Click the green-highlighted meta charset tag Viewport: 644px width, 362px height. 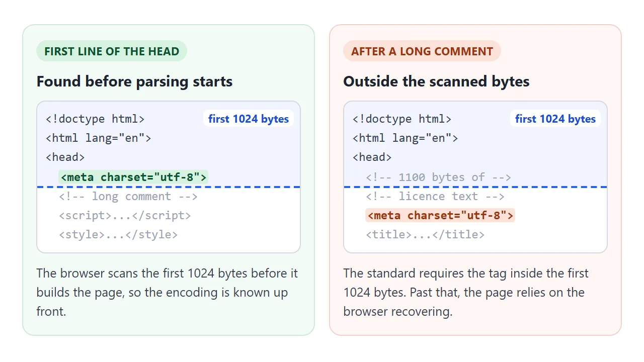[133, 177]
